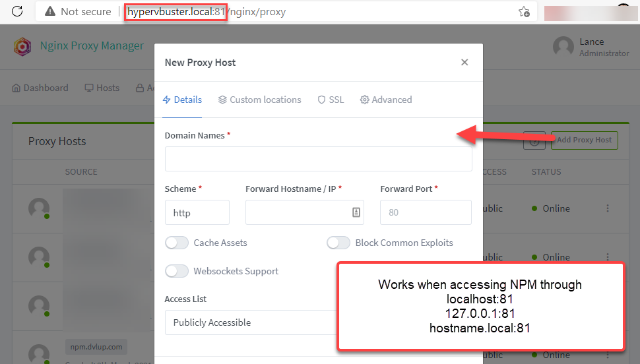Click the STATUS column header
The width and height of the screenshot is (640, 364).
(546, 172)
